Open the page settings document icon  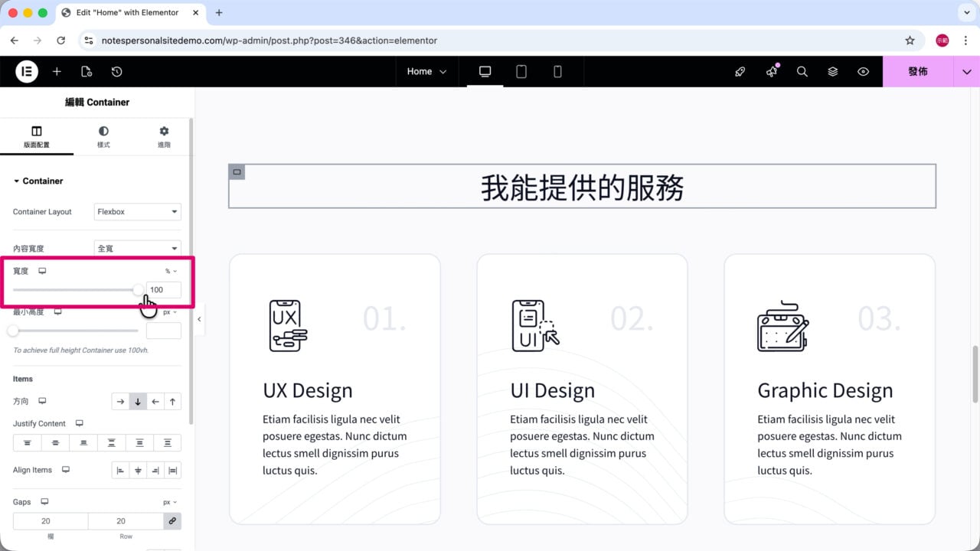pyautogui.click(x=87, y=71)
